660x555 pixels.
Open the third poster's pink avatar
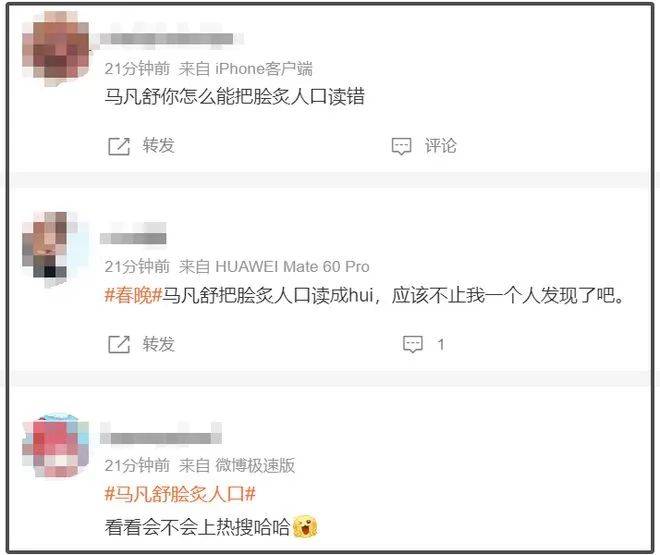coord(55,447)
